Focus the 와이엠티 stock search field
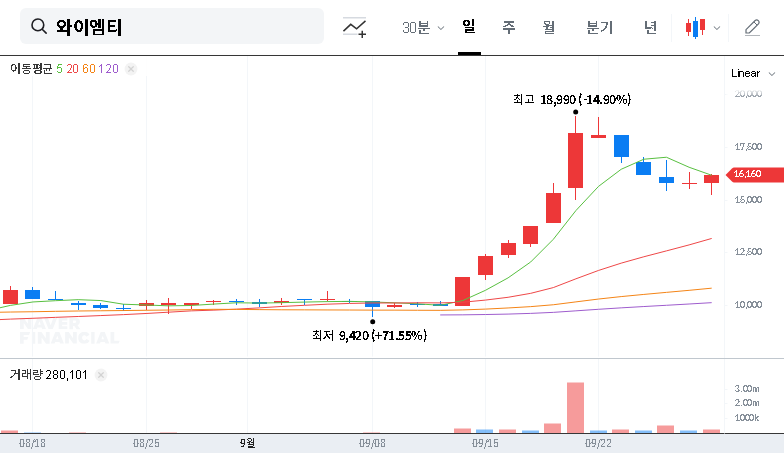 pos(172,26)
